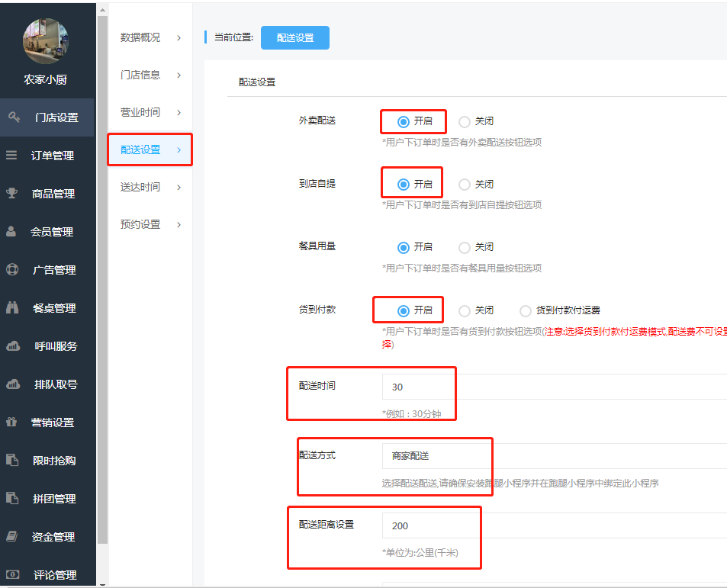Image resolution: width=727 pixels, height=588 pixels.
Task: Select 关闭 for 餐具用量
Action: (x=464, y=247)
